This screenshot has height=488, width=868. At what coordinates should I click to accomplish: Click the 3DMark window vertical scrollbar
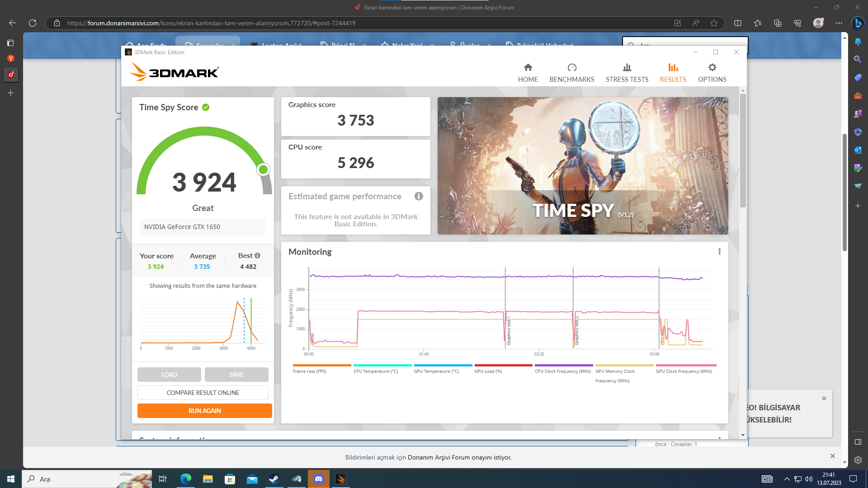(x=743, y=151)
